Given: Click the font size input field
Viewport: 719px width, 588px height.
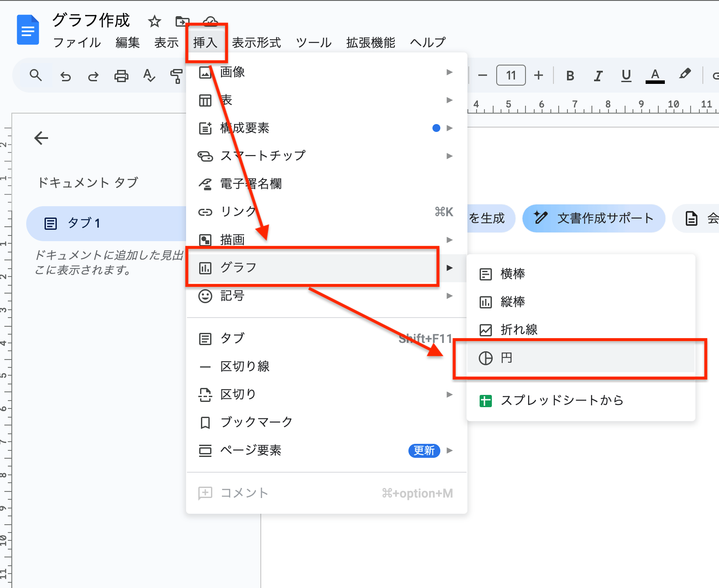Looking at the screenshot, I should pos(511,75).
